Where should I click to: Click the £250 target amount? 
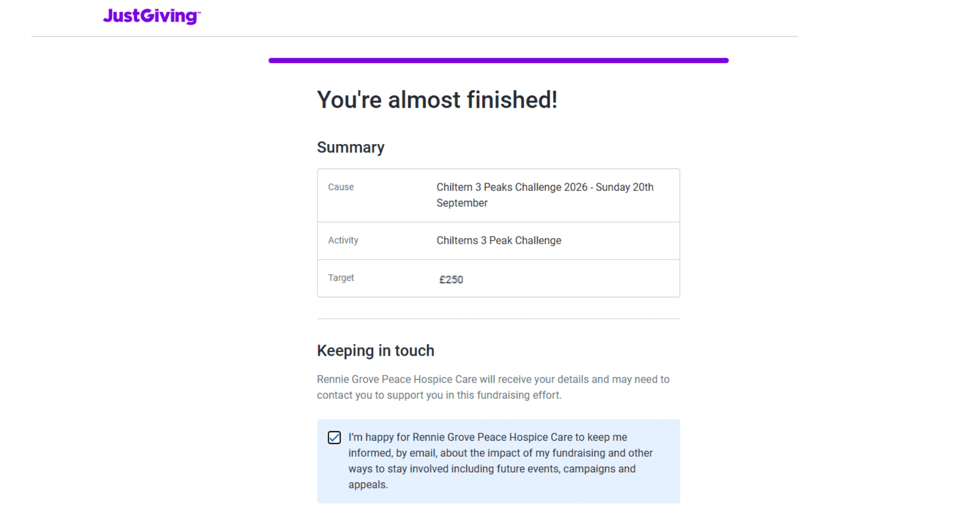[451, 279]
